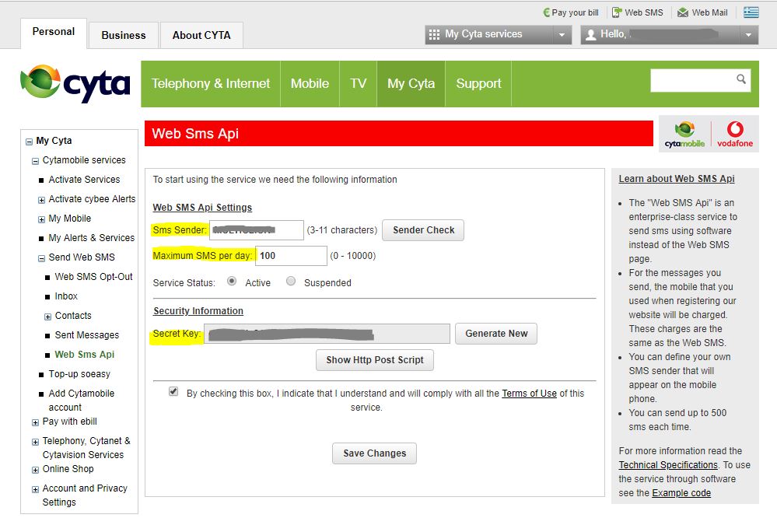Click the Pay your bill euro icon
This screenshot has height=532, width=777.
(x=546, y=12)
